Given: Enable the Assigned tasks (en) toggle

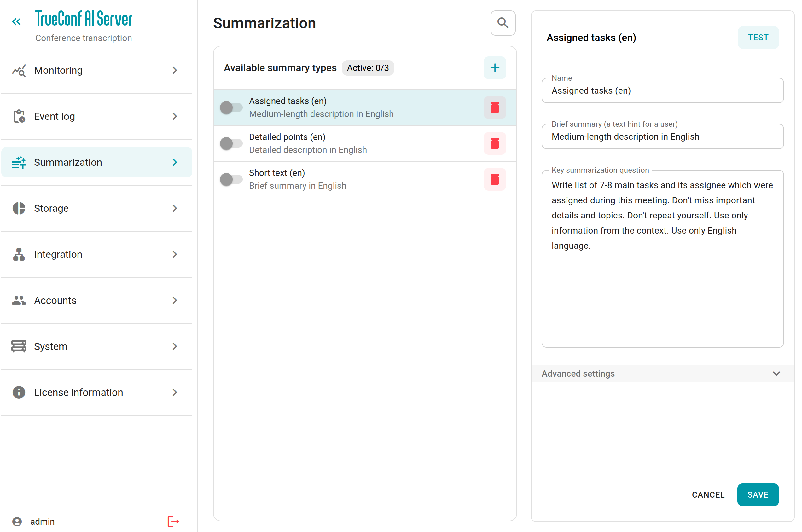Looking at the screenshot, I should [231, 107].
